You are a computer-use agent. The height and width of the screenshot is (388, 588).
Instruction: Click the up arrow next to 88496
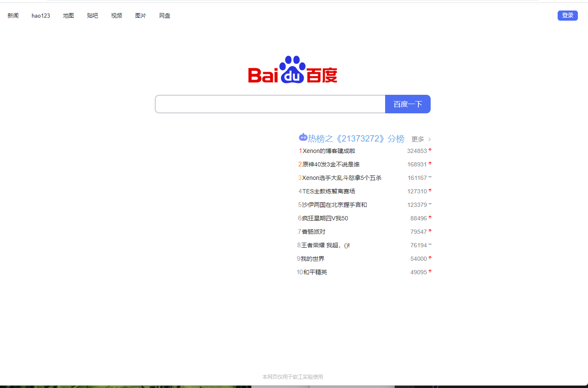click(x=430, y=217)
